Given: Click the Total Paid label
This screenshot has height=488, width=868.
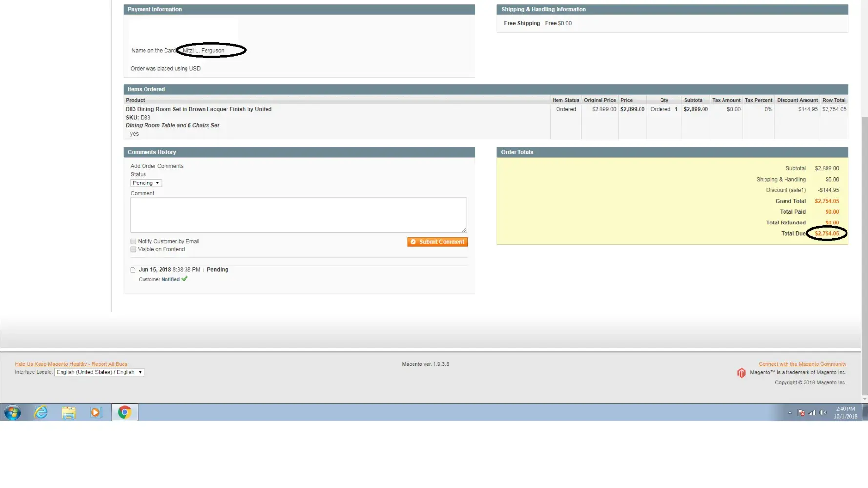Looking at the screenshot, I should pyautogui.click(x=793, y=212).
